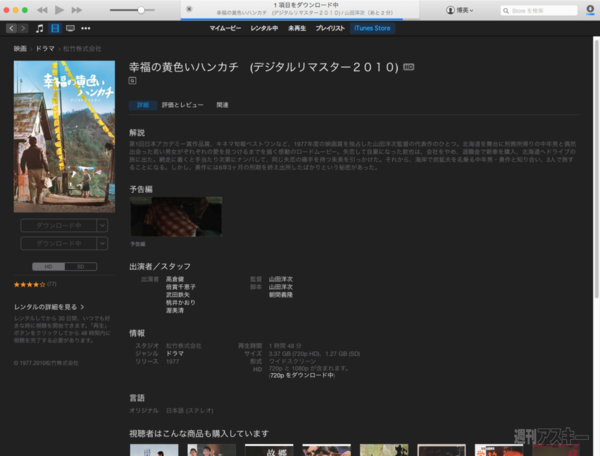The image size is (600, 456).
Task: Click the Store search field
Action: click(539, 11)
